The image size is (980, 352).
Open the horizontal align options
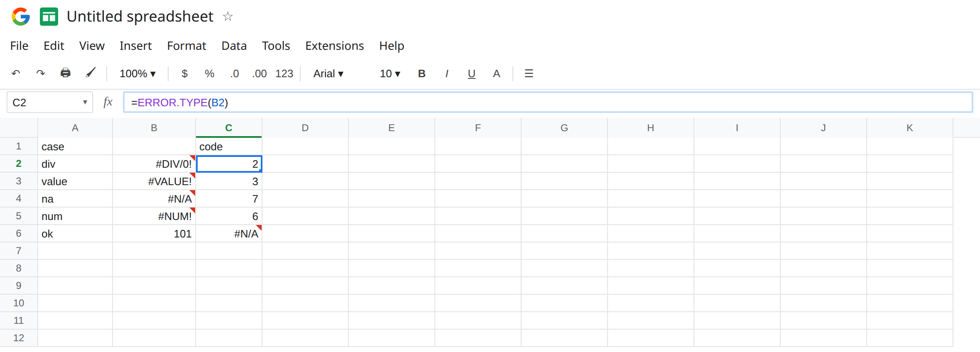click(x=529, y=73)
